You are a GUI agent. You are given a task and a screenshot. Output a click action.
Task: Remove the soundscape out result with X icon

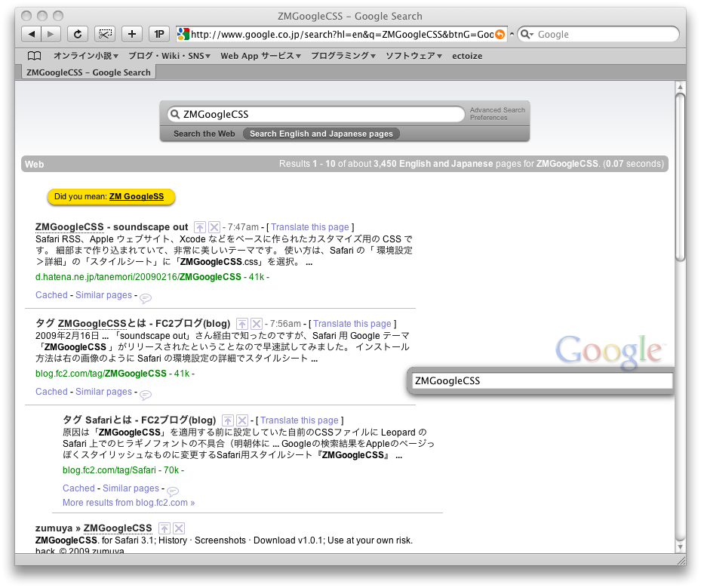point(214,227)
